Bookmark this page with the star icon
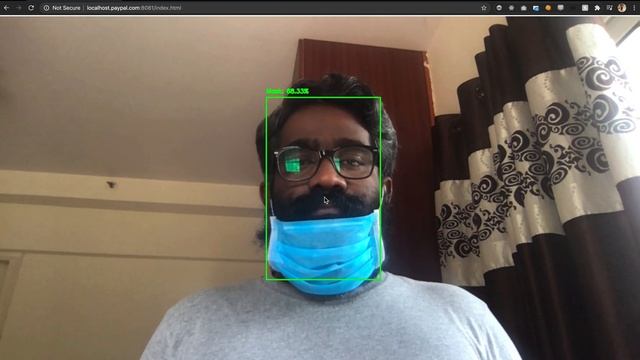Viewport: 640px width, 360px height. tap(484, 8)
